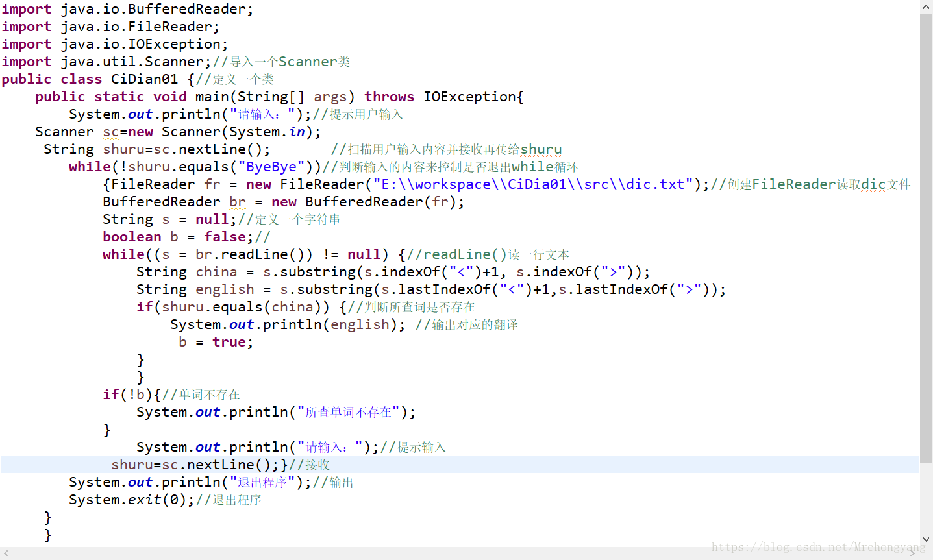The height and width of the screenshot is (560, 933).
Task: Click the text "java.util.Scanner;"
Action: (x=136, y=62)
